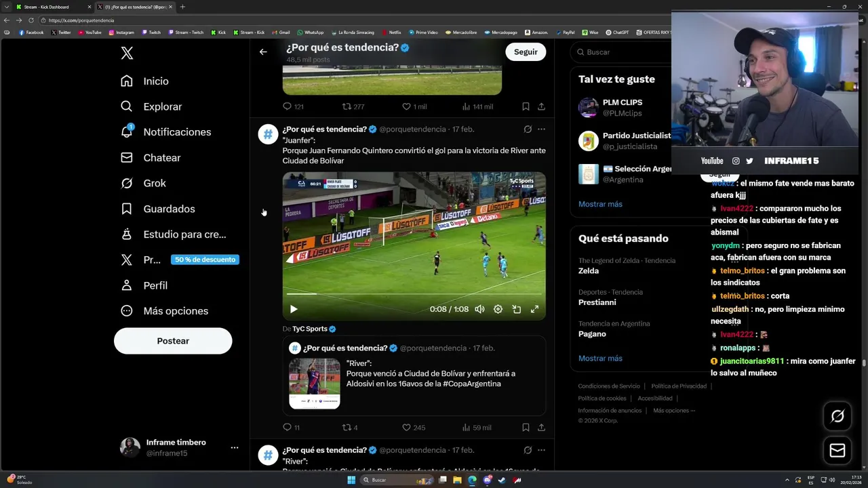Go to Inicio home feed

144,81
